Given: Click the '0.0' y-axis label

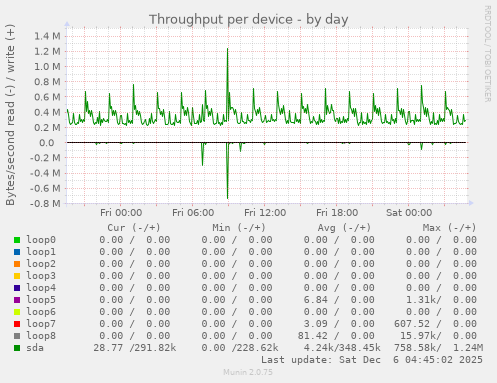Looking at the screenshot, I should [47, 143].
